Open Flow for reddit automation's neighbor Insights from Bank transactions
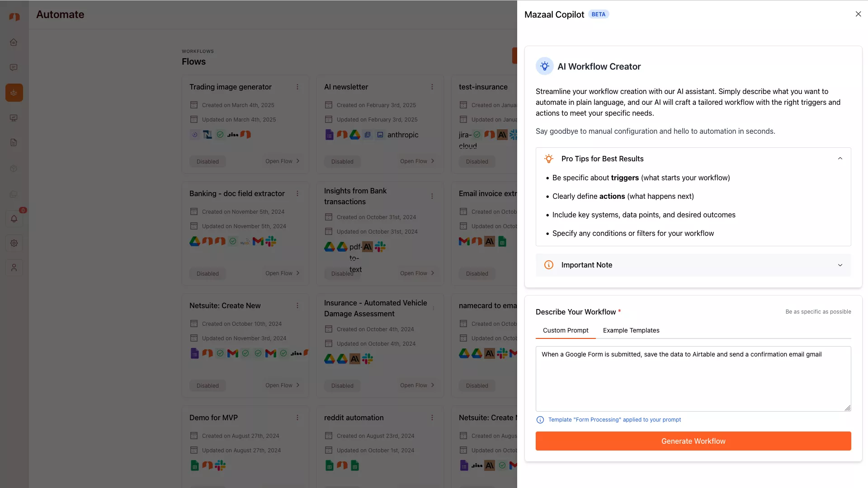Screen dimensions: 868x488 [x=417, y=273]
